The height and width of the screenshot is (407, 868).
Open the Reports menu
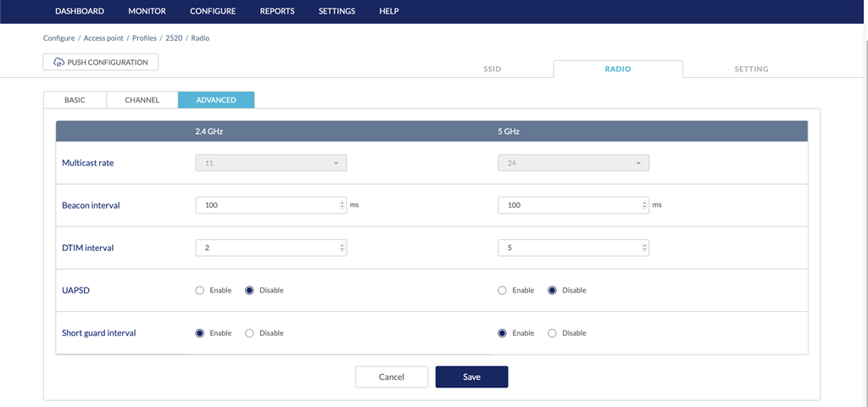tap(277, 11)
